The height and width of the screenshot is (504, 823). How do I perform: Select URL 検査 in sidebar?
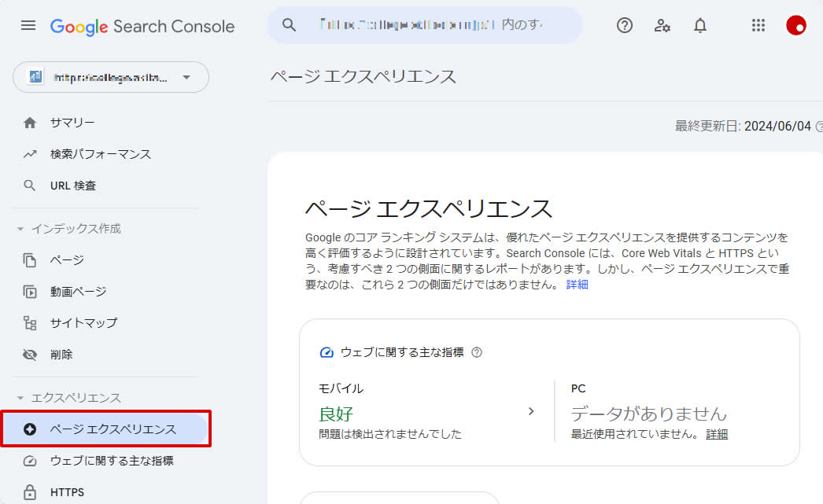73,186
